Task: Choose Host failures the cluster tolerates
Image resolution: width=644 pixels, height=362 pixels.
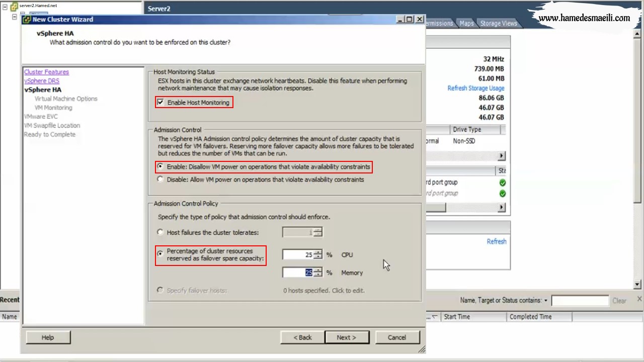Action: click(160, 232)
